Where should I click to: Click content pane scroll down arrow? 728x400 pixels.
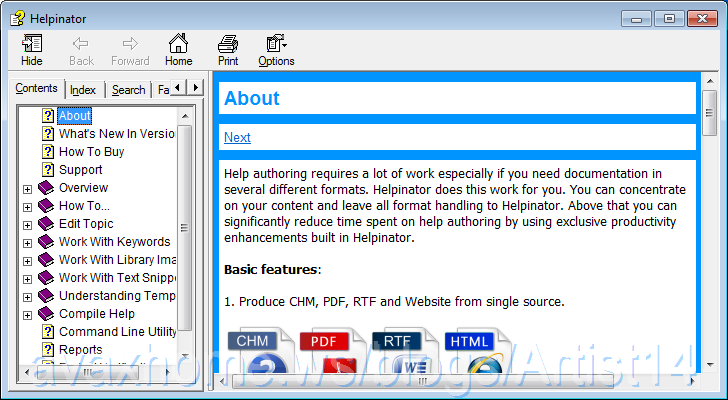(x=710, y=365)
